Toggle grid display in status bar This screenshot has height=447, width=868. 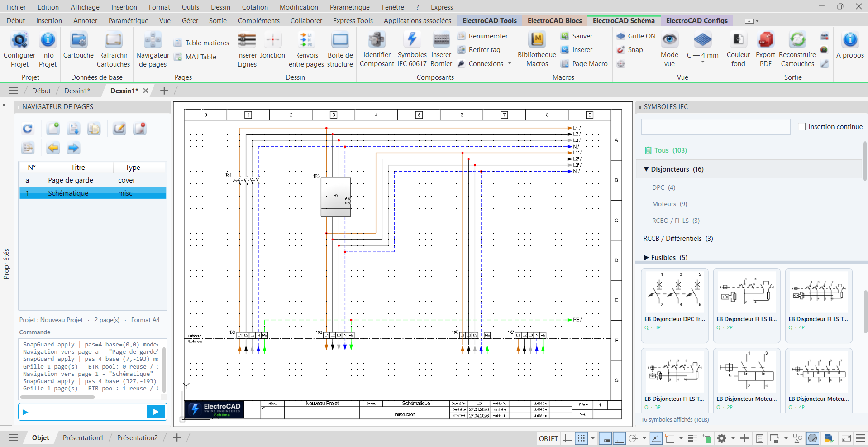[x=568, y=438]
